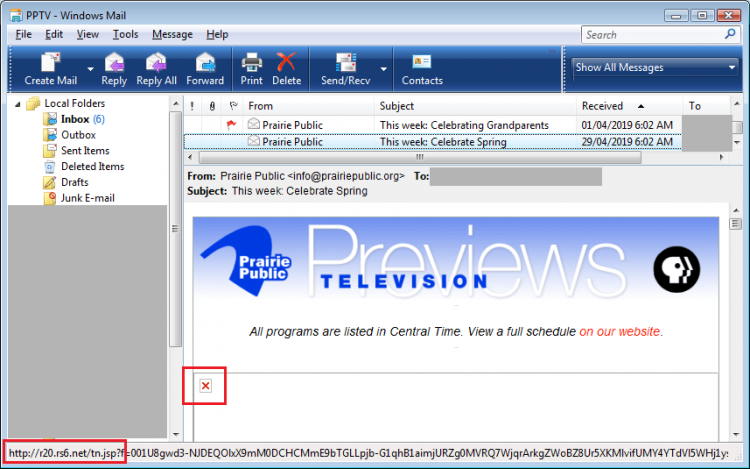Select the Local Folders item
Image resolution: width=750 pixels, height=469 pixels.
click(74, 103)
